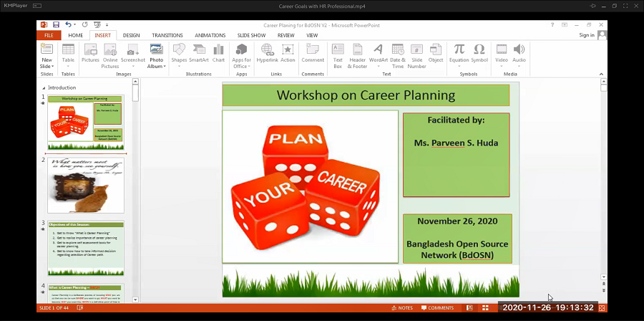Switch to the HOME tab

point(76,35)
